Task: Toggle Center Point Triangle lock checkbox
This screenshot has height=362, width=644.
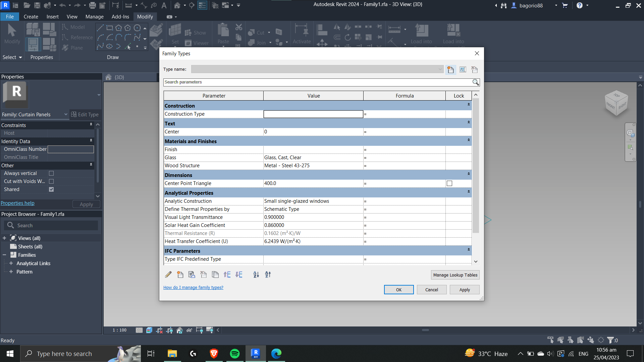Action: pos(449,183)
